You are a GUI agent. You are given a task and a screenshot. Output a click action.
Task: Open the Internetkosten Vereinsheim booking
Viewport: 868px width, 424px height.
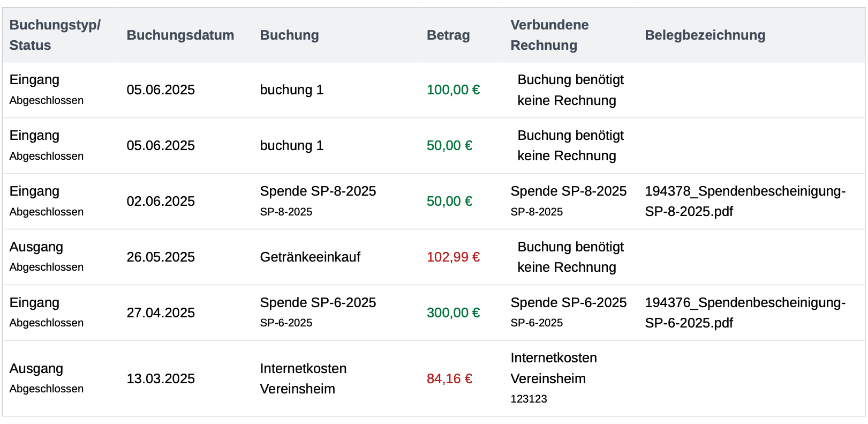(303, 378)
